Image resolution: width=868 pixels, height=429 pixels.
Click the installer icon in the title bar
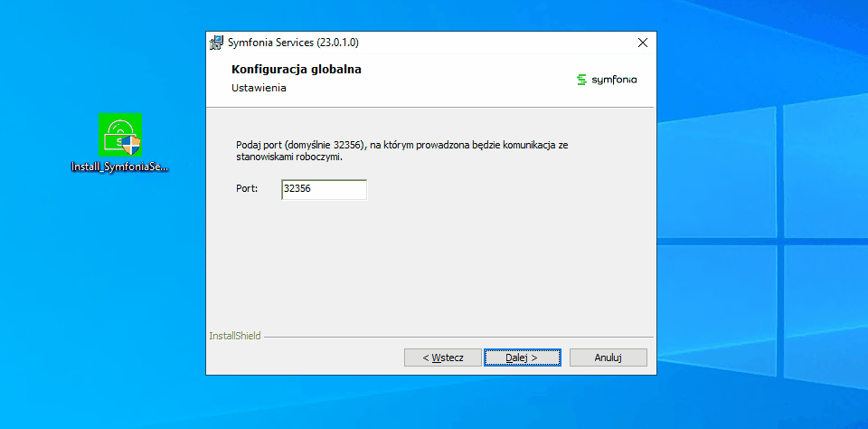pyautogui.click(x=216, y=43)
